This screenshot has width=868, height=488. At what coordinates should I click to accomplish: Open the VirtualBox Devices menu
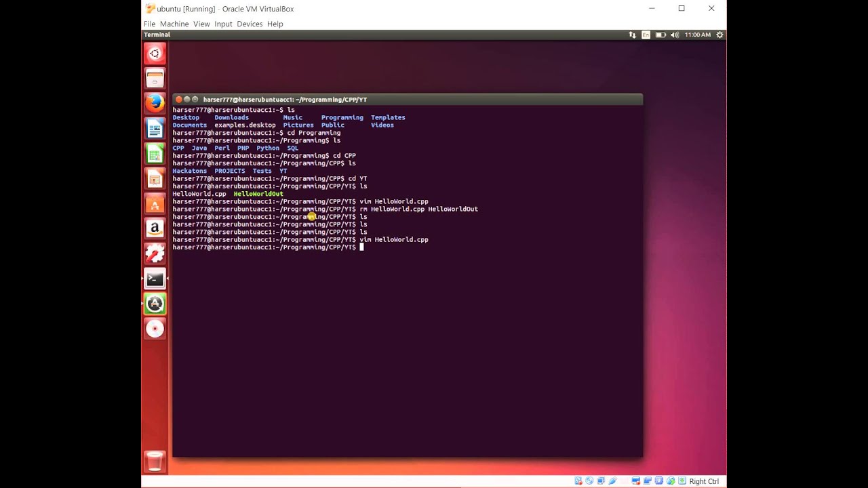pyautogui.click(x=250, y=24)
